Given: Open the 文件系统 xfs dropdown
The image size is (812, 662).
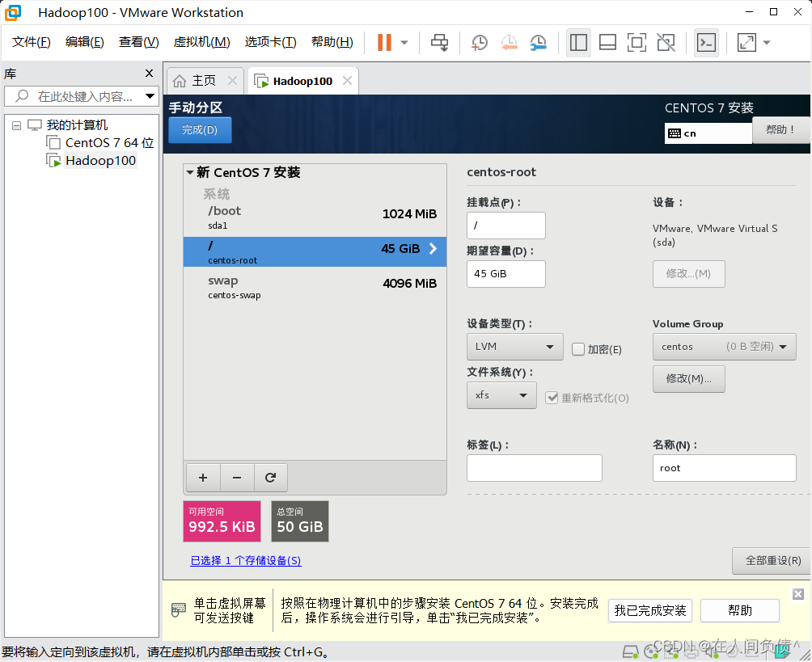Looking at the screenshot, I should 501,395.
